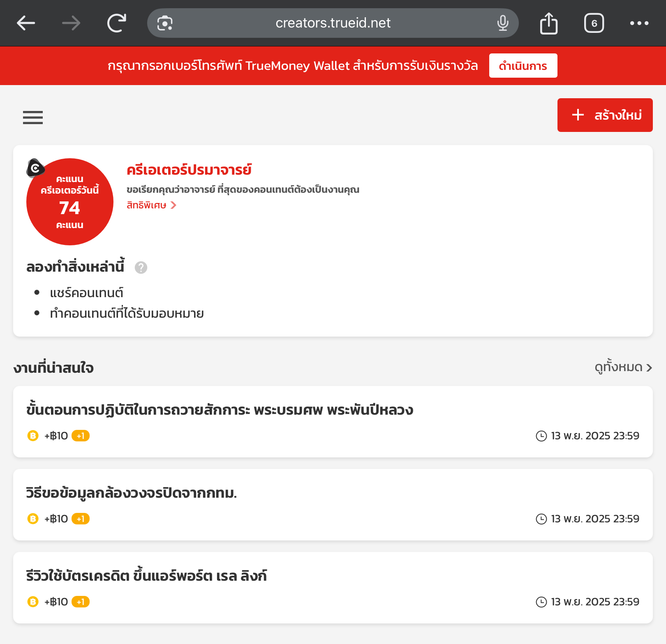Viewport: 666px width, 644px height.
Task: Click clock icon on กล้องวงจรปิด task
Action: point(541,519)
